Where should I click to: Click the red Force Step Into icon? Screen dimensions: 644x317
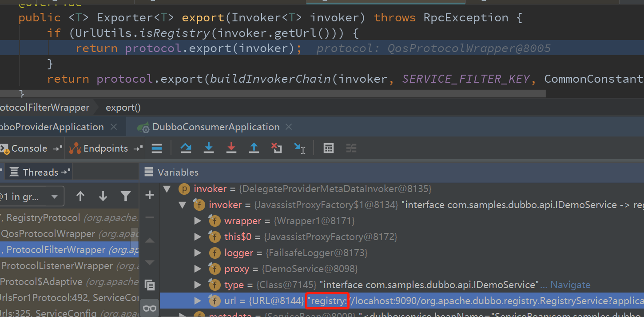pos(231,148)
